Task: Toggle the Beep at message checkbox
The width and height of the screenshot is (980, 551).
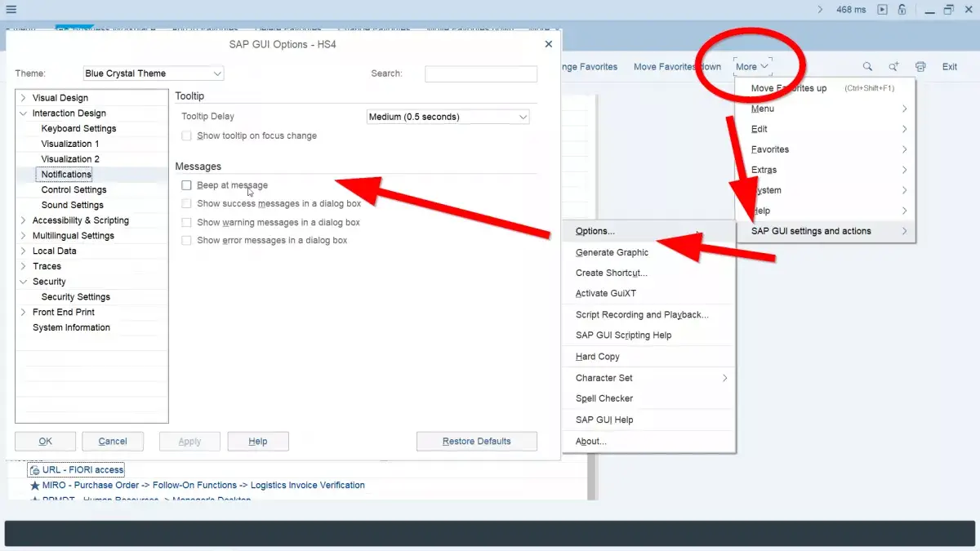Action: click(x=187, y=185)
